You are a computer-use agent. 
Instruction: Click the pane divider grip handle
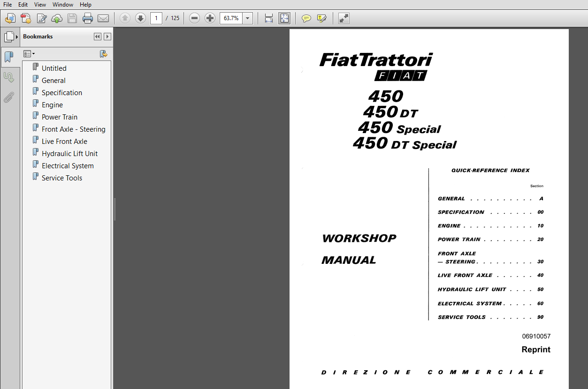[x=115, y=209]
